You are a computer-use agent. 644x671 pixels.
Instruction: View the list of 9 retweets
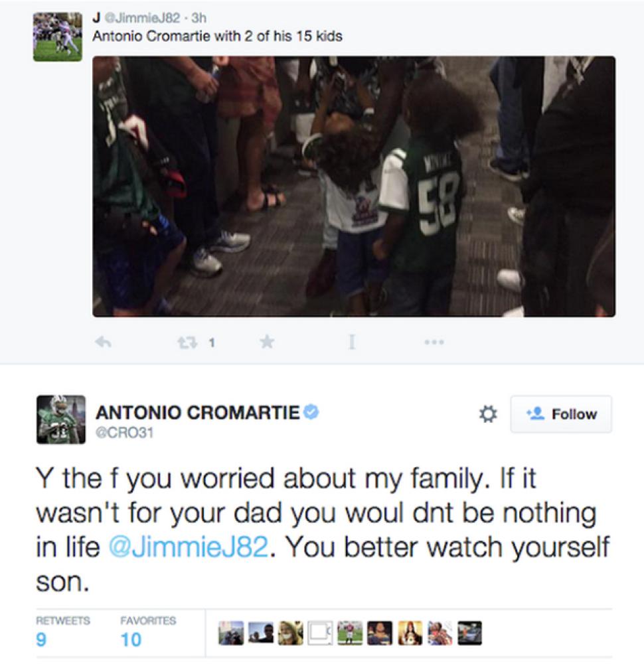[42, 640]
